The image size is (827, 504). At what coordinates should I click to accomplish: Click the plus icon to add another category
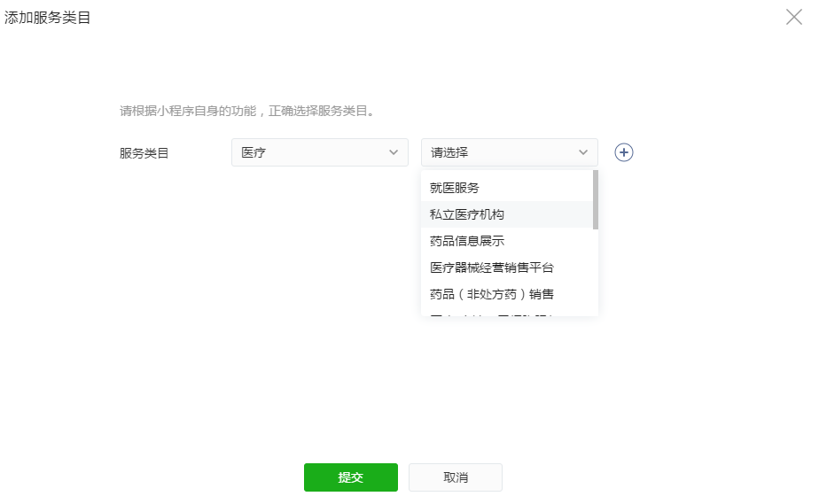pos(623,152)
